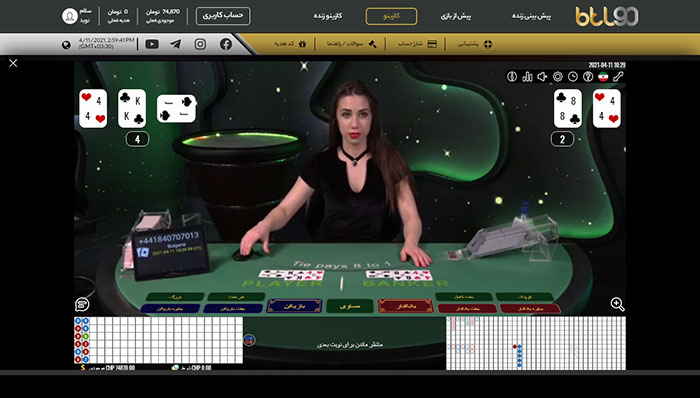Open game settings gear icon

coord(558,77)
